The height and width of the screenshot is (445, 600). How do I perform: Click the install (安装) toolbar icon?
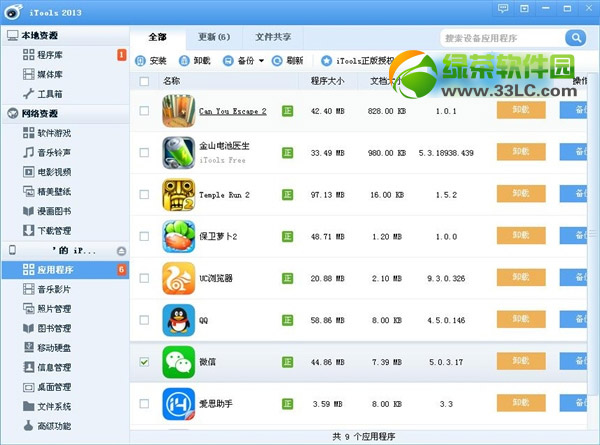141,60
